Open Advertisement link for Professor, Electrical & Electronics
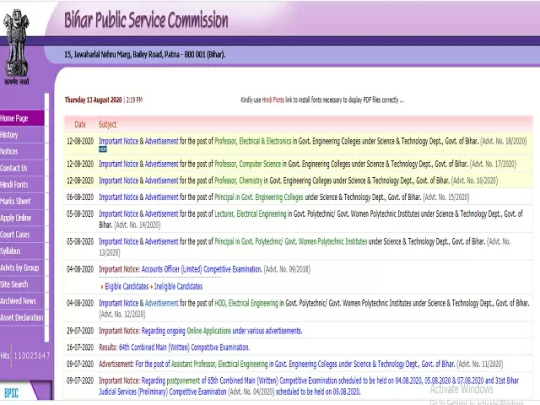Image resolution: width=540 pixels, height=405 pixels. pos(162,141)
